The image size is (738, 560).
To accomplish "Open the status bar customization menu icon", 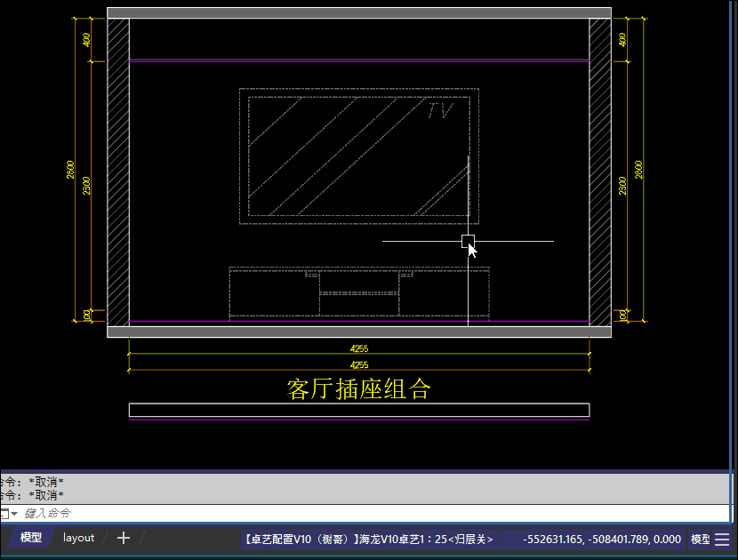I will [722, 540].
